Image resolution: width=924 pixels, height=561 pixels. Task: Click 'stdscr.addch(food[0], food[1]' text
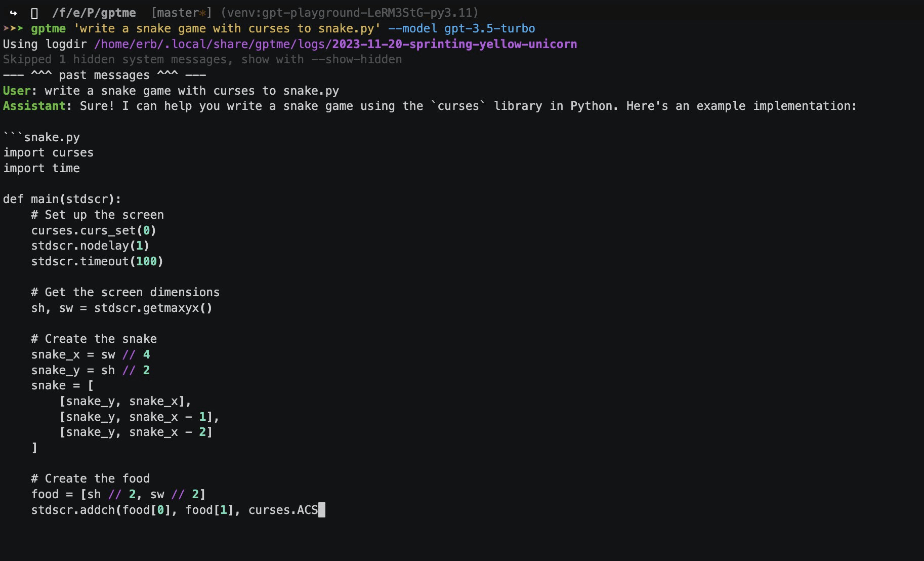coord(132,510)
